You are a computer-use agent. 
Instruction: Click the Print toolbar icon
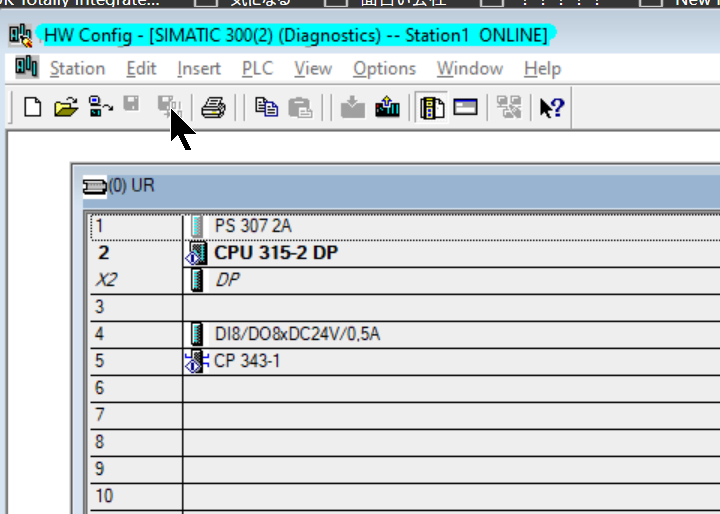[214, 107]
